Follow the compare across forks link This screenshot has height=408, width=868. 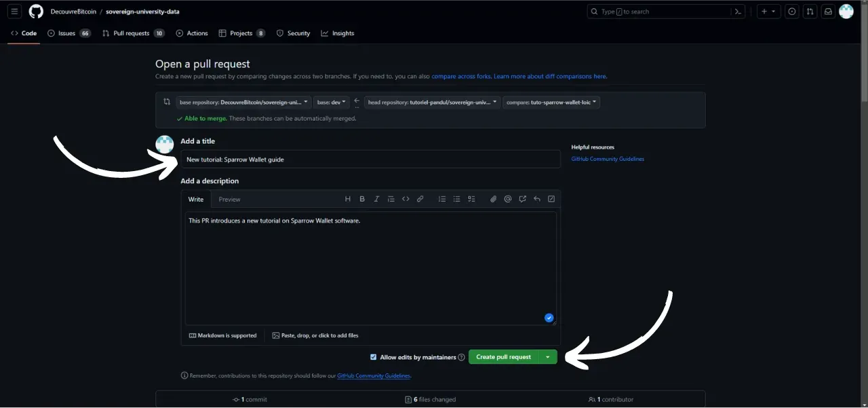[461, 77]
